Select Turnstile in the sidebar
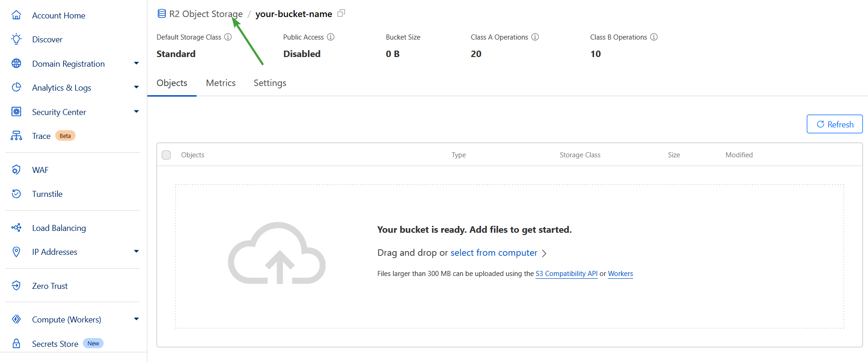This screenshot has height=362, width=868. point(47,194)
